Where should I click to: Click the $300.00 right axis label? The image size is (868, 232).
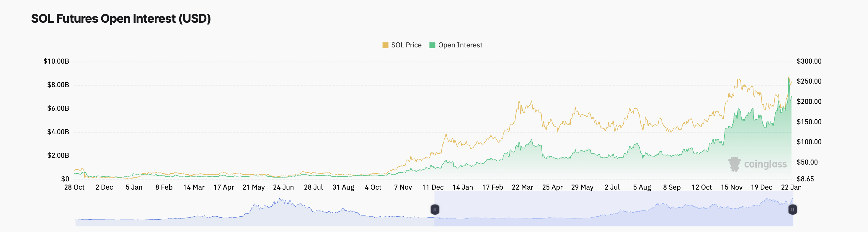(x=809, y=61)
